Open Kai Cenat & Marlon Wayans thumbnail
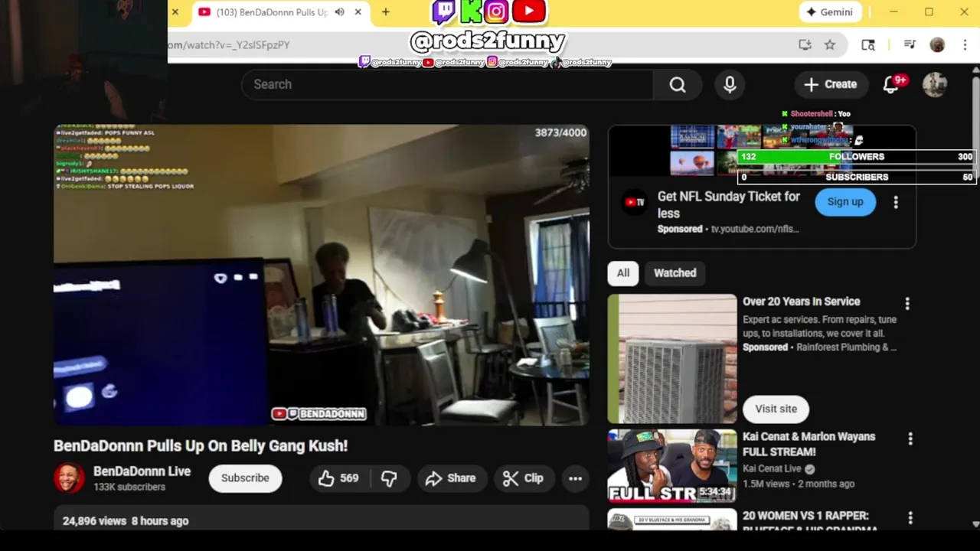The image size is (980, 551). (672, 466)
